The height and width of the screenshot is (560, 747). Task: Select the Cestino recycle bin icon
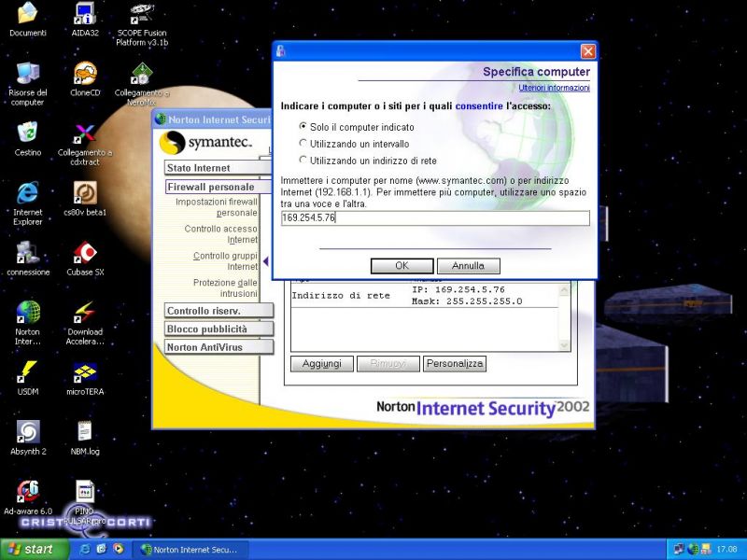point(28,133)
